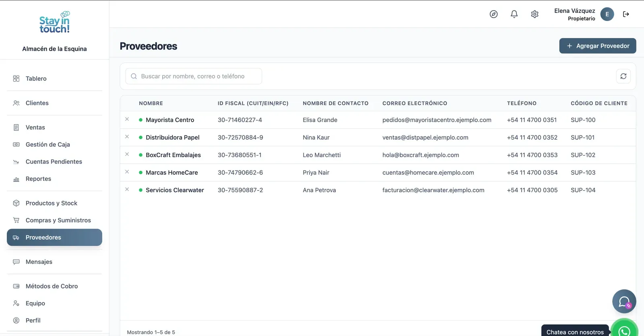Click phone +54 11 4700 0352
The image size is (644, 336).
532,137
